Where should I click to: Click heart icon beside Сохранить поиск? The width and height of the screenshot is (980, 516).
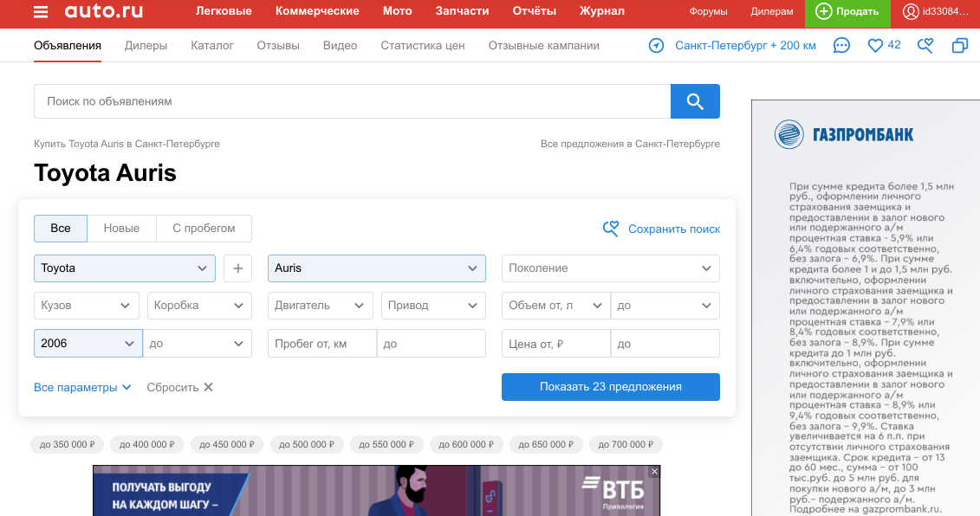[611, 229]
